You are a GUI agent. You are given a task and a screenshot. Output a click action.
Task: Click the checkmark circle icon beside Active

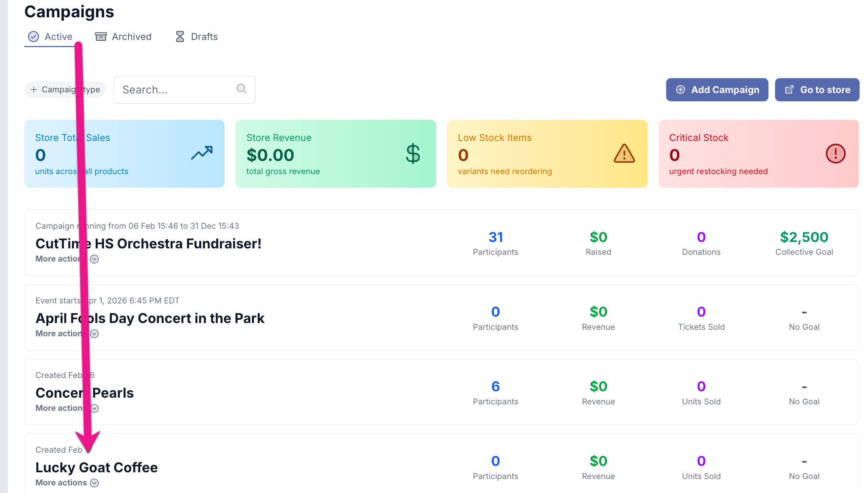[x=34, y=37]
